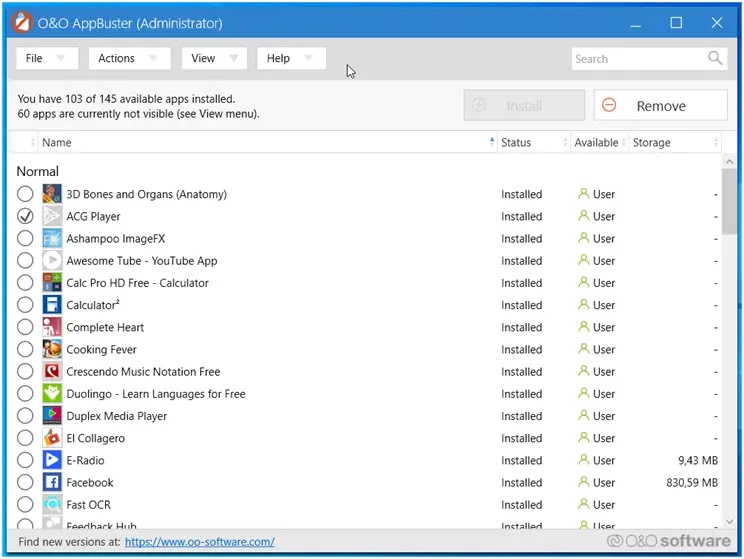744x559 pixels.
Task: Click the user icon in the E-Radio row
Action: pos(583,459)
